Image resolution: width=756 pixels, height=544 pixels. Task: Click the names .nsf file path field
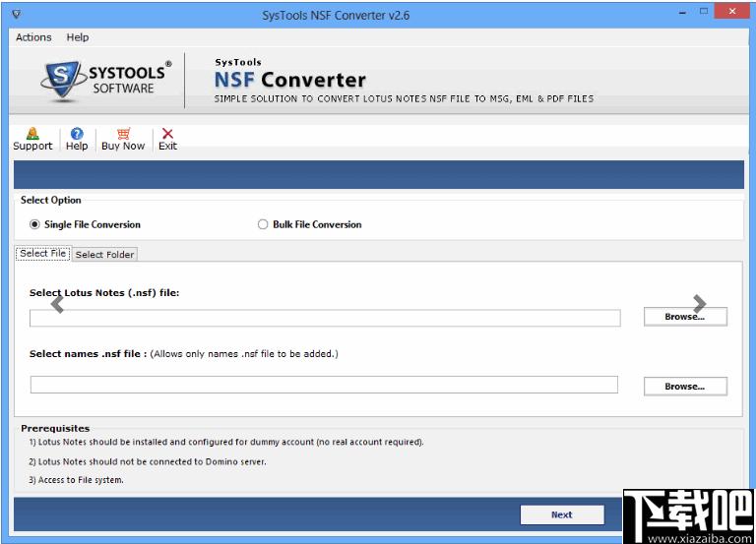pos(324,385)
